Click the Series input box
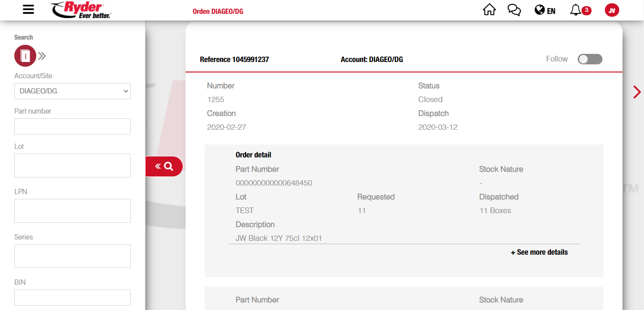The image size is (644, 310). coord(73,256)
